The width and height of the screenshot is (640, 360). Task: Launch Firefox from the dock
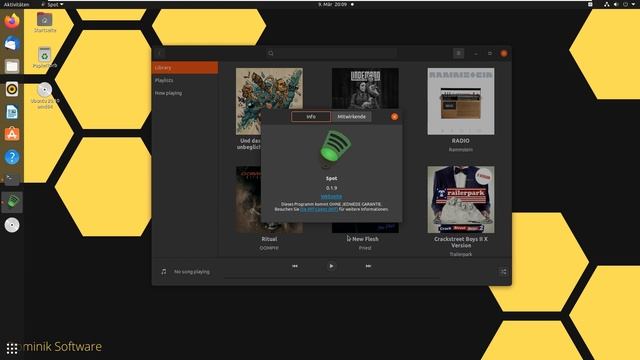tap(12, 21)
